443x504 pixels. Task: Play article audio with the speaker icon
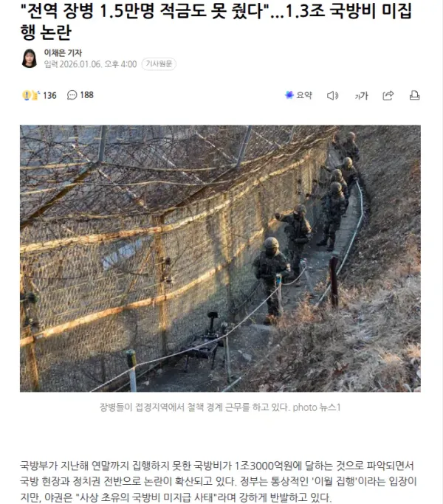coord(332,95)
